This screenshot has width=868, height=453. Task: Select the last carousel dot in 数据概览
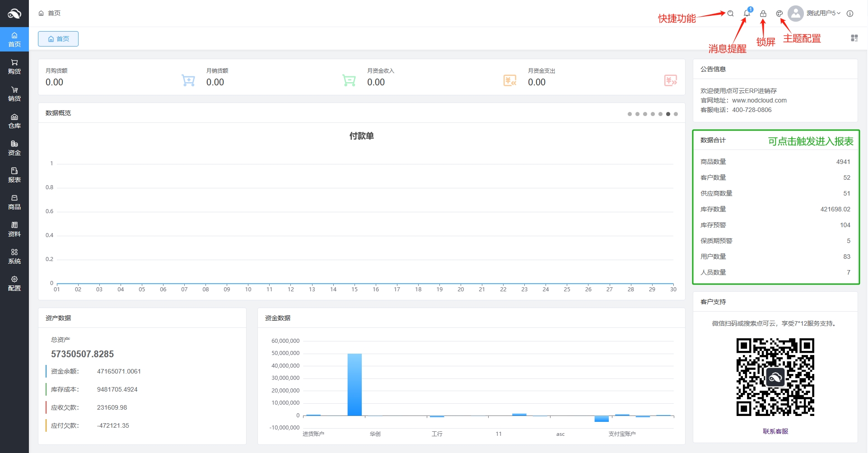pos(676,114)
